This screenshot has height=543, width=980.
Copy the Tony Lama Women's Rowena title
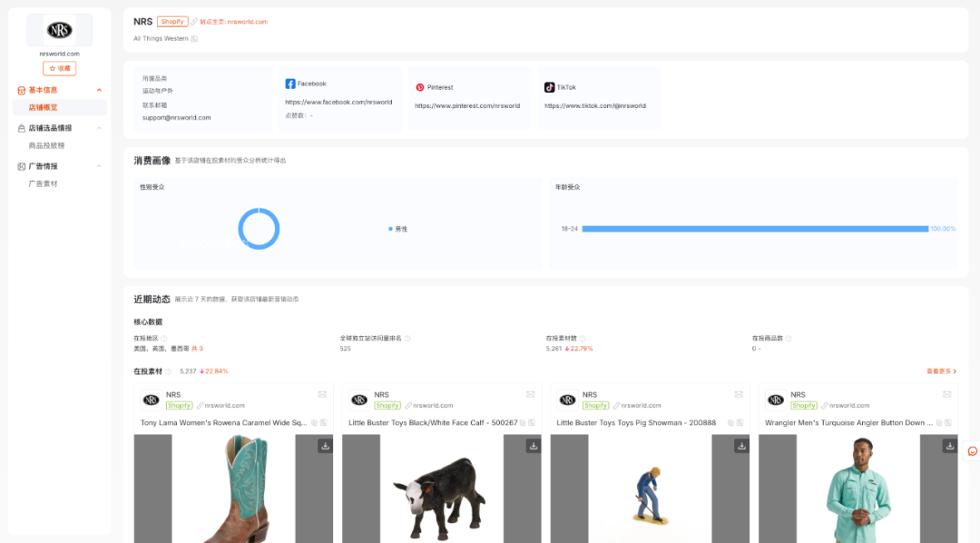(x=314, y=423)
